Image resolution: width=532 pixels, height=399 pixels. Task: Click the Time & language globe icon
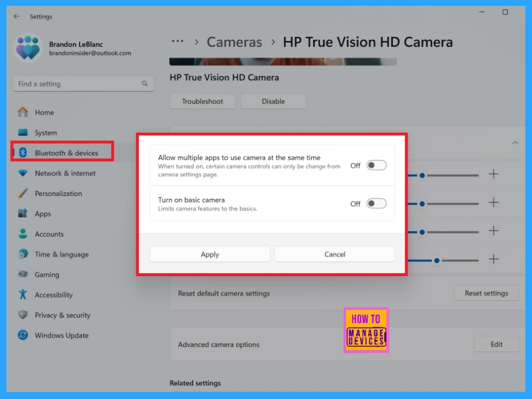click(23, 254)
